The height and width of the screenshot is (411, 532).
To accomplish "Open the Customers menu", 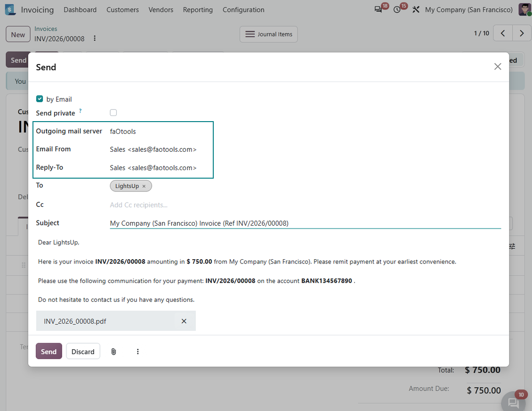I will tap(122, 10).
